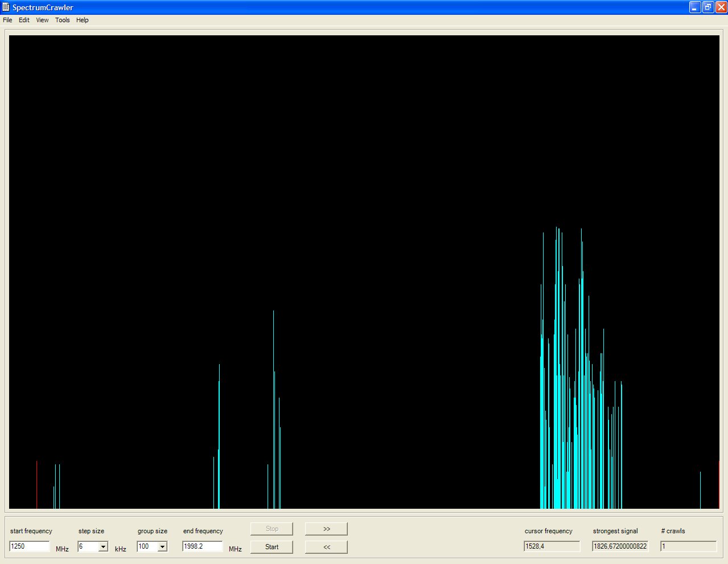Click the >> forward button
Screen dimensions: 728x564
326,529
